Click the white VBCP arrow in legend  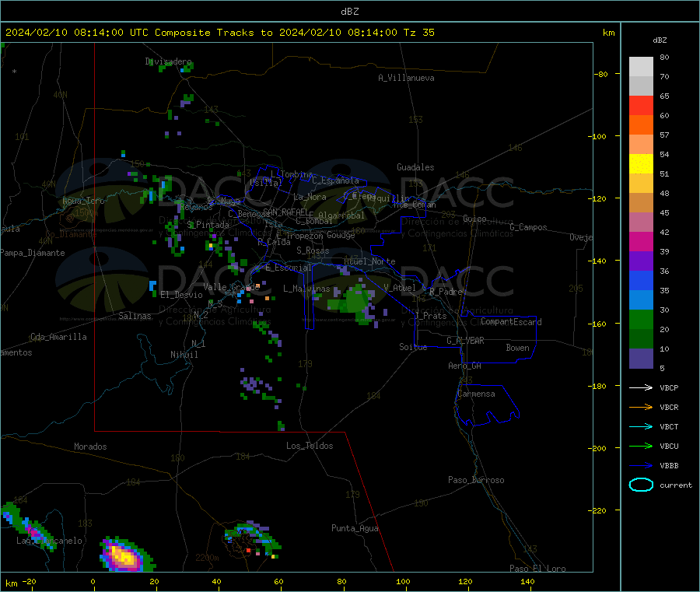(641, 387)
